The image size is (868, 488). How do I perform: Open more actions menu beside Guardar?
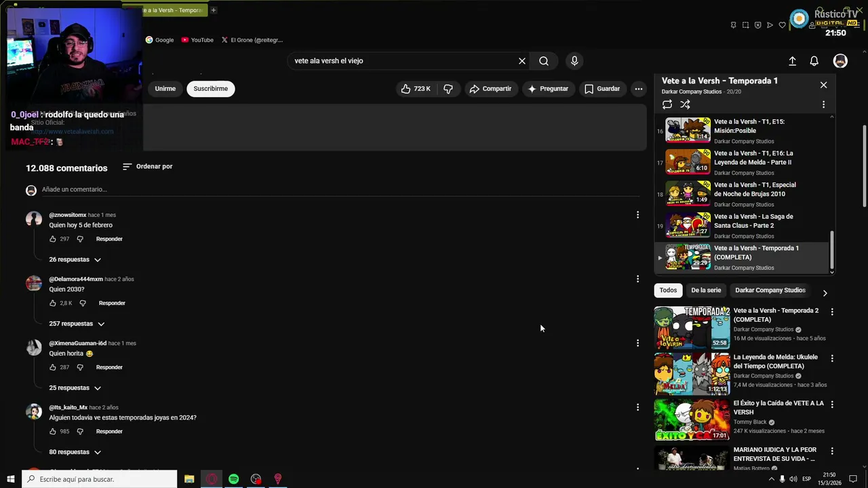pos(638,89)
